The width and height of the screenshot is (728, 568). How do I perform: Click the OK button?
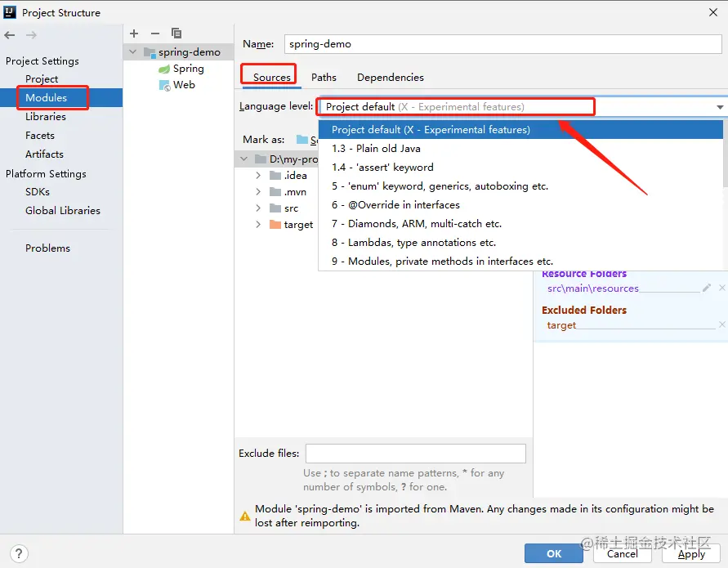point(554,553)
